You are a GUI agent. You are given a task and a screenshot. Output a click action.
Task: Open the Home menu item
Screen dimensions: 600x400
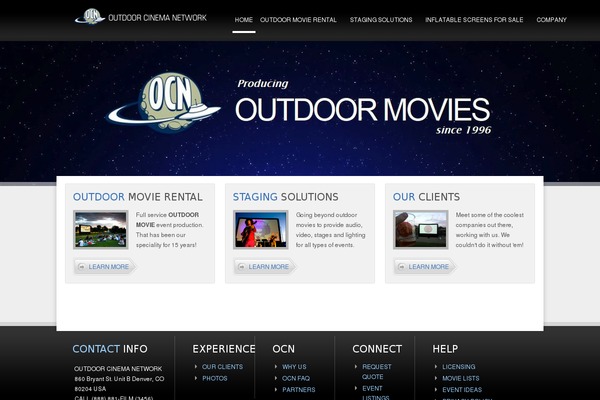point(244,20)
